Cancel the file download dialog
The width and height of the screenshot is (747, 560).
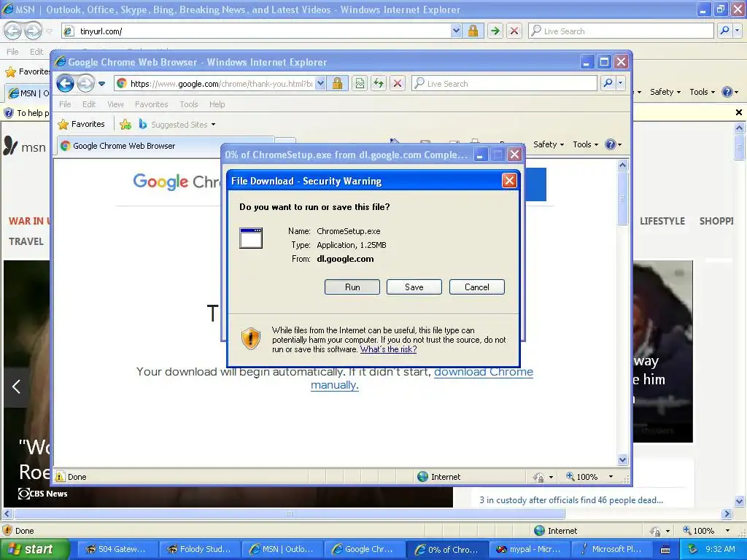[477, 287]
